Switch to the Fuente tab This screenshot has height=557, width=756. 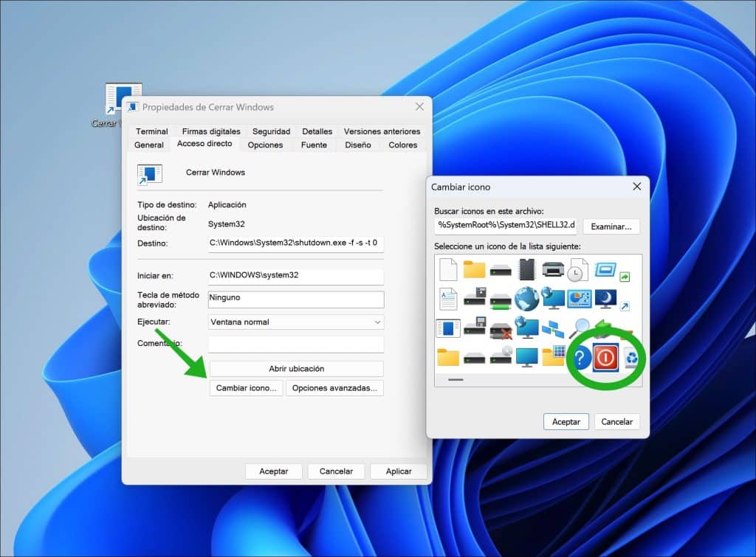coord(314,145)
